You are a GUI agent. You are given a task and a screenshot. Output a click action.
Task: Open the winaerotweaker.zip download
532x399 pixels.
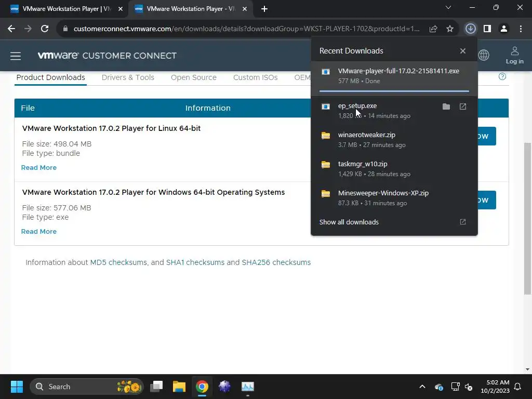394,140
